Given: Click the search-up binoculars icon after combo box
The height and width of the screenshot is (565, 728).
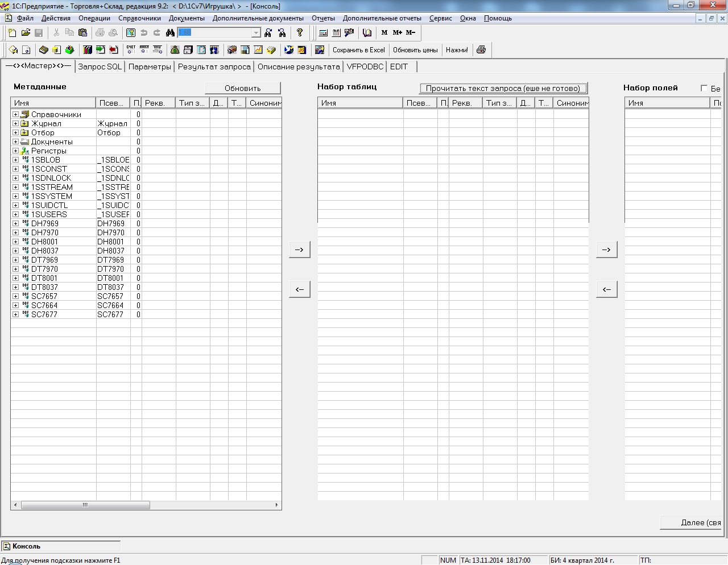Looking at the screenshot, I should click(268, 32).
